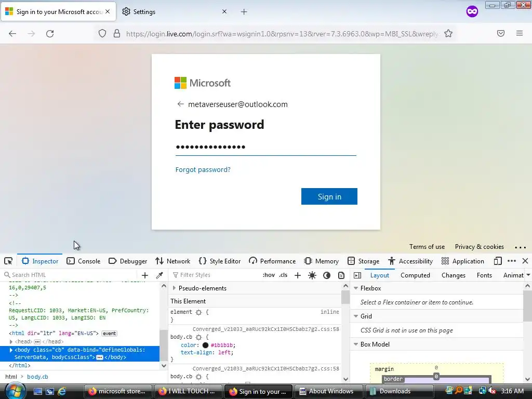Select the Fonts sidebar tab
This screenshot has width=532, height=399.
pos(484,275)
